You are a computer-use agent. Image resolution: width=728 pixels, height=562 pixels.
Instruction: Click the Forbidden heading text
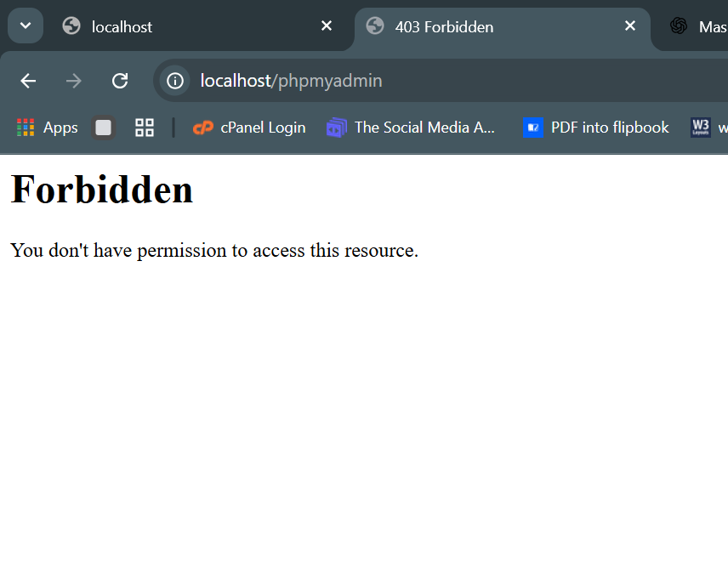[102, 189]
